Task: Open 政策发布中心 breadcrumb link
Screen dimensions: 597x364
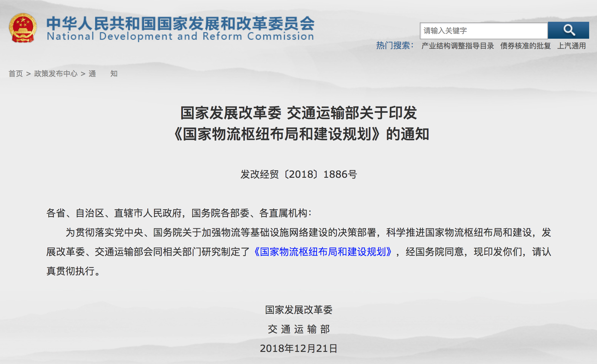Action: click(x=56, y=74)
